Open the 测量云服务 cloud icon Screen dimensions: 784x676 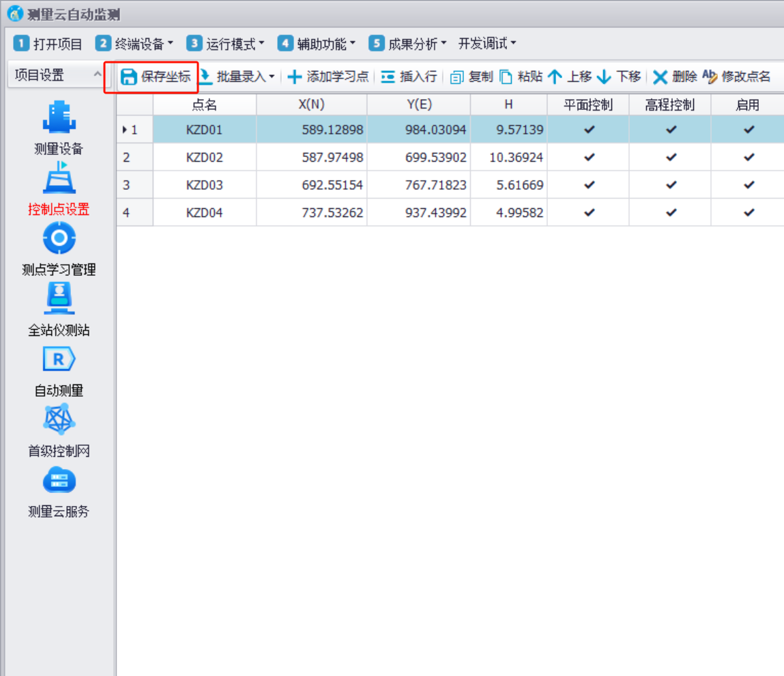click(x=59, y=481)
